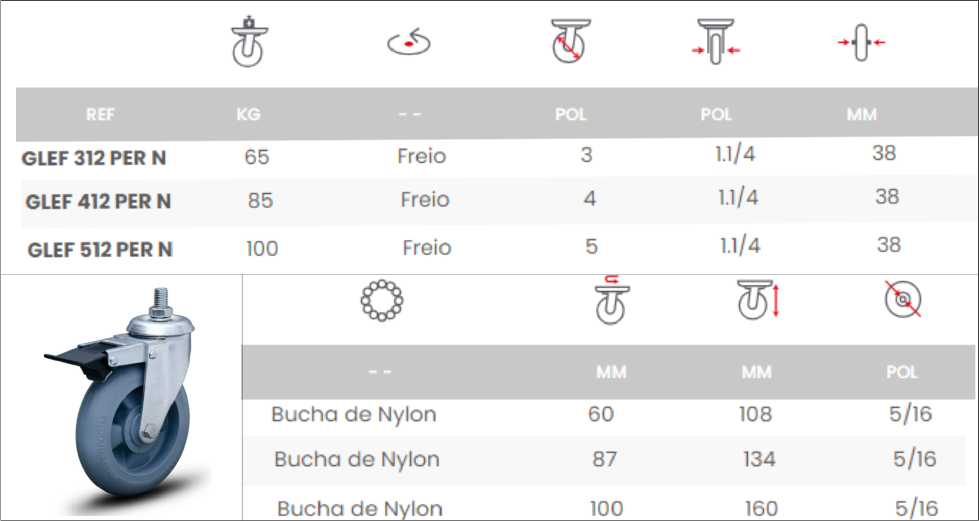This screenshot has height=521, width=980.
Task: Click the tread width MM icon
Action: [861, 42]
